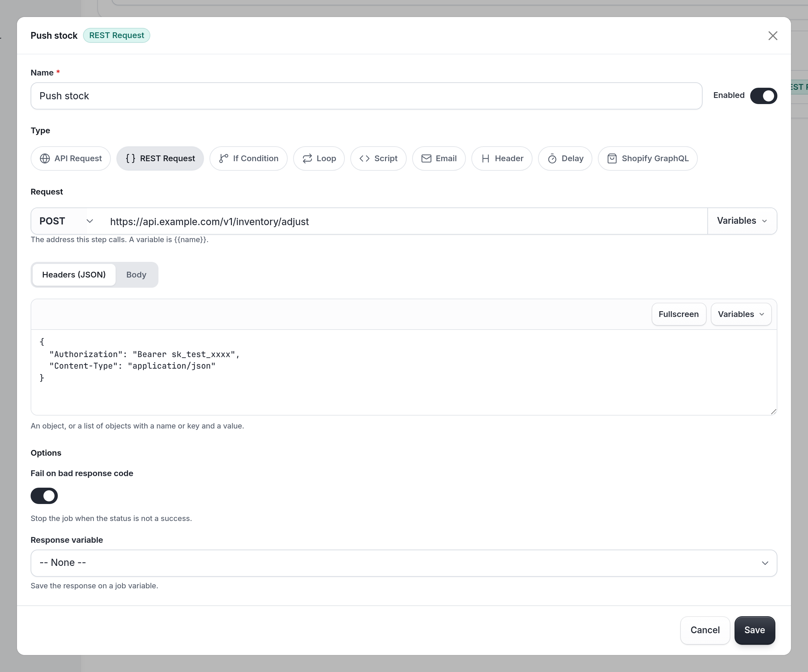Click into the headers JSON text area
This screenshot has width=808, height=672.
[404, 372]
